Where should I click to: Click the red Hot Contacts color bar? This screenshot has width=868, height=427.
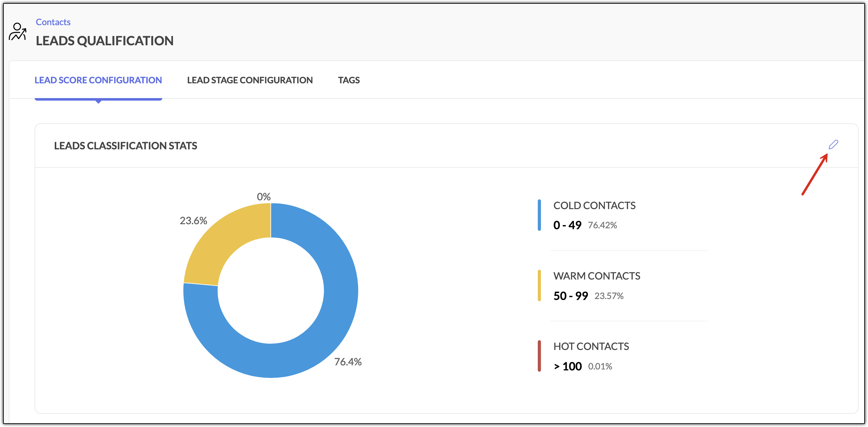tap(539, 356)
